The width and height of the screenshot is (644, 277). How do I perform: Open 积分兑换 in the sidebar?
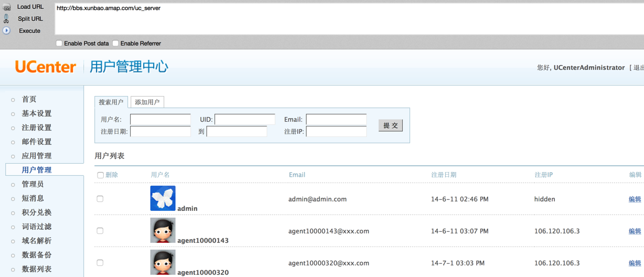coord(37,212)
